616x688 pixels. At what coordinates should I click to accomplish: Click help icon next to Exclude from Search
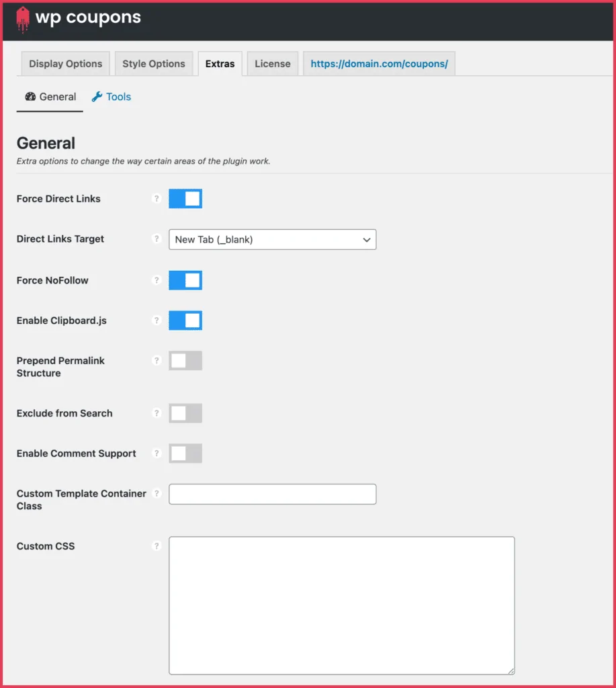coord(157,413)
